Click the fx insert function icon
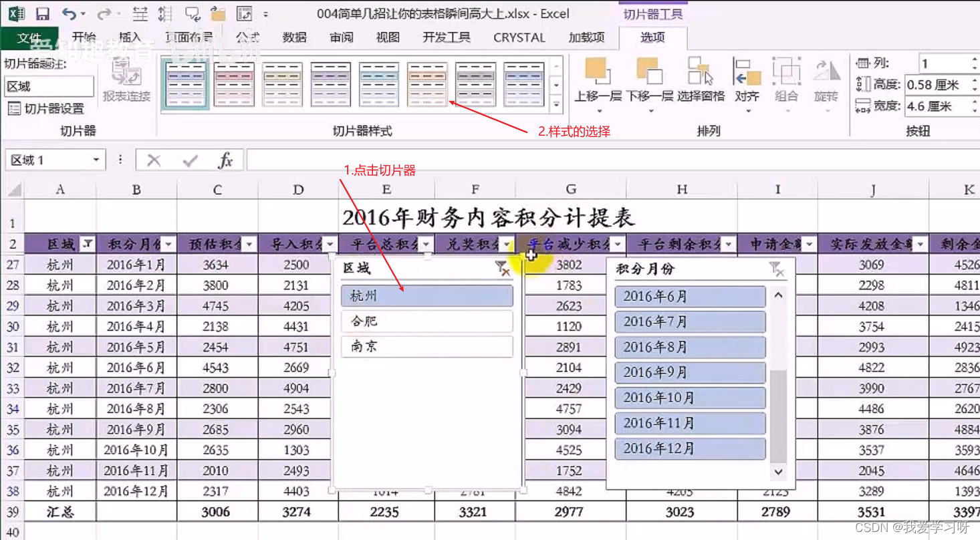Image resolution: width=980 pixels, height=540 pixels. [x=226, y=160]
